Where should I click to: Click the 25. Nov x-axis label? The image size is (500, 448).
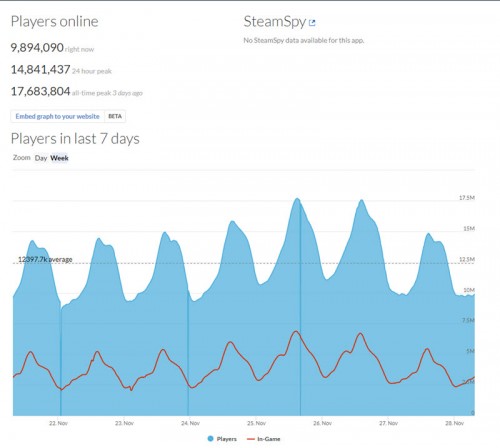(256, 423)
